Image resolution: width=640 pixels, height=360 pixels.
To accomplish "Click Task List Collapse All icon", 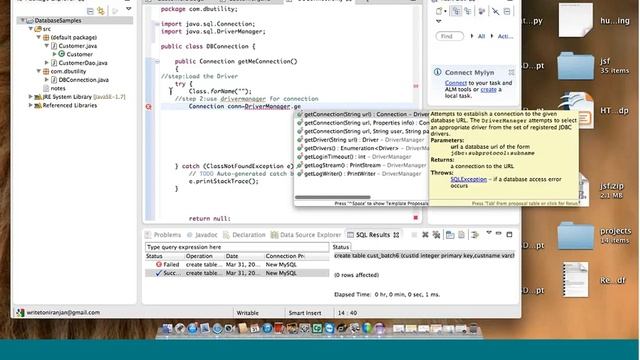I will coord(507,11).
